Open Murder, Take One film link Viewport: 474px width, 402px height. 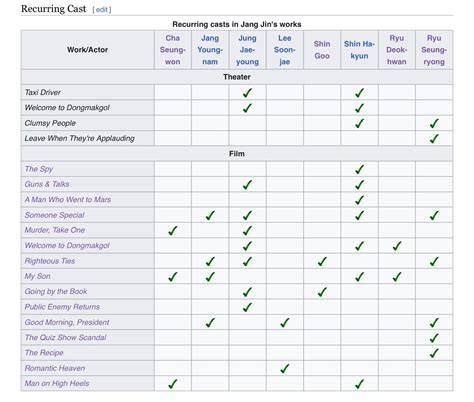[55, 230]
